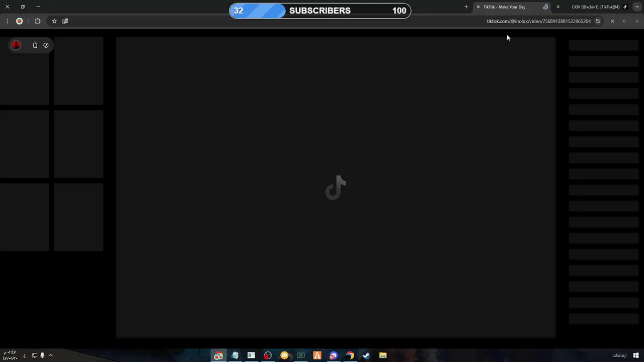Show hidden system tray icons

[50, 355]
